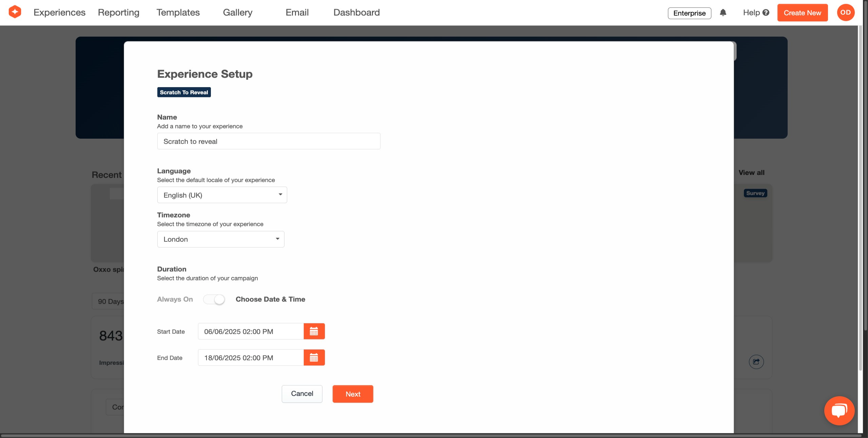
Task: Select Choose Date & Time option
Action: [x=270, y=299]
